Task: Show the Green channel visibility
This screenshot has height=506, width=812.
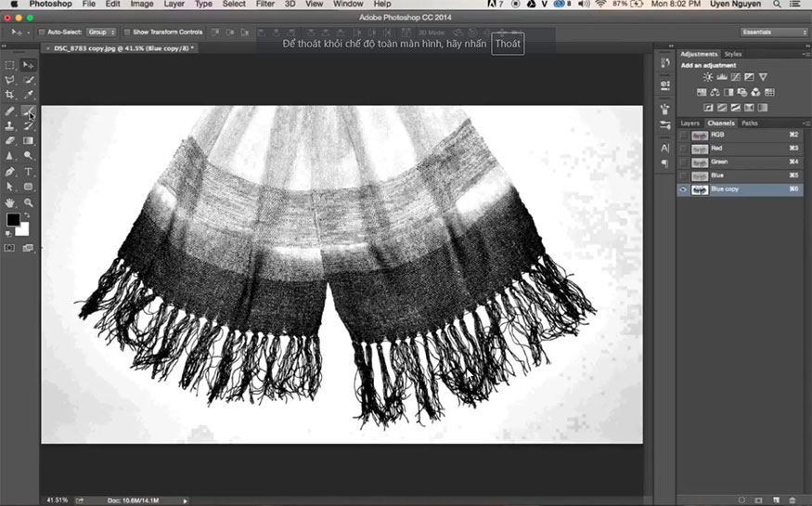Action: (683, 162)
